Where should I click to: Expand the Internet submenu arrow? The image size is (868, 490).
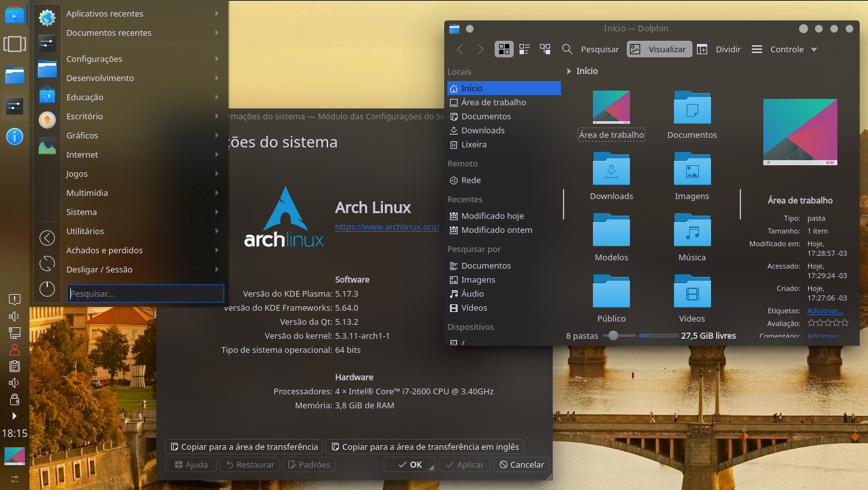point(217,154)
